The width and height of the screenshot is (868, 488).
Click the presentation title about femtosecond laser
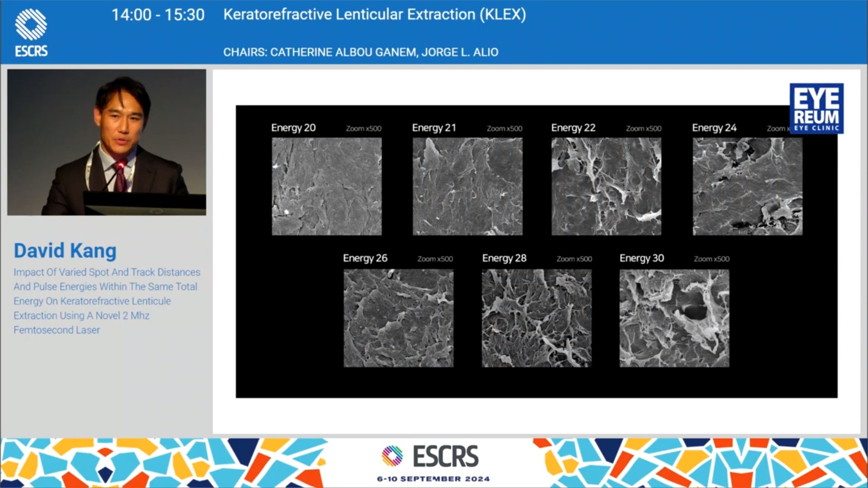(x=106, y=300)
